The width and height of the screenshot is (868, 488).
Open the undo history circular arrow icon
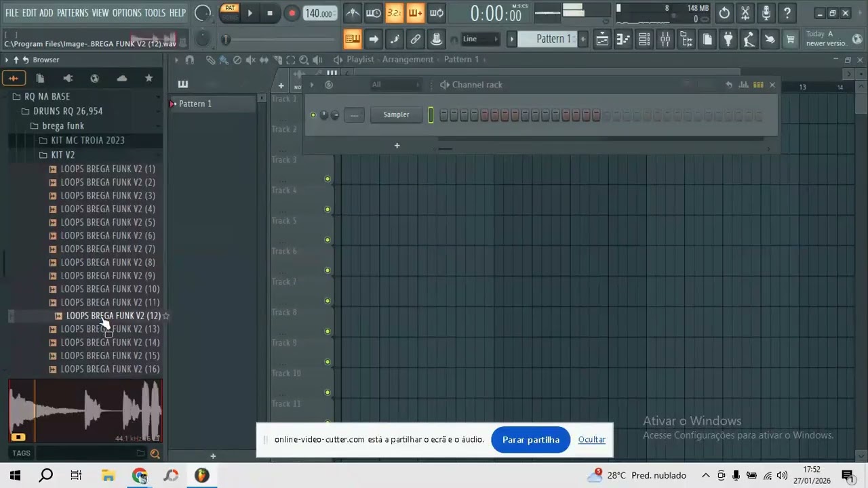click(x=724, y=13)
